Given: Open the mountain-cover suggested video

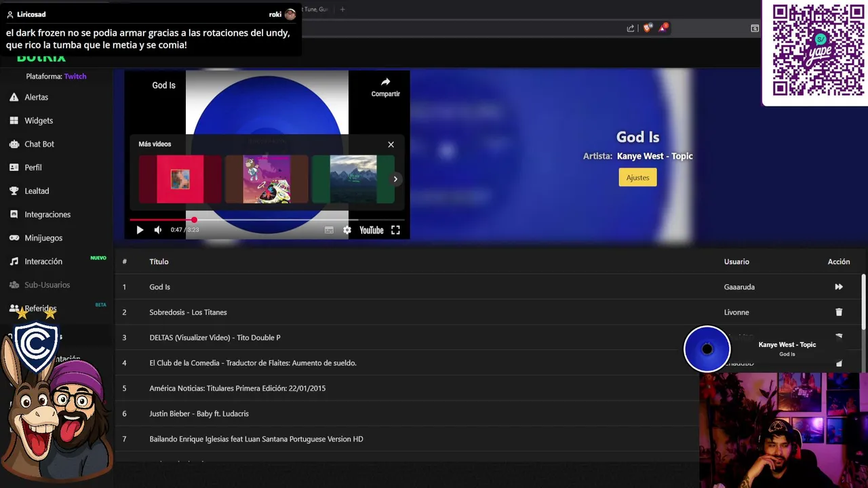Looking at the screenshot, I should (x=353, y=179).
